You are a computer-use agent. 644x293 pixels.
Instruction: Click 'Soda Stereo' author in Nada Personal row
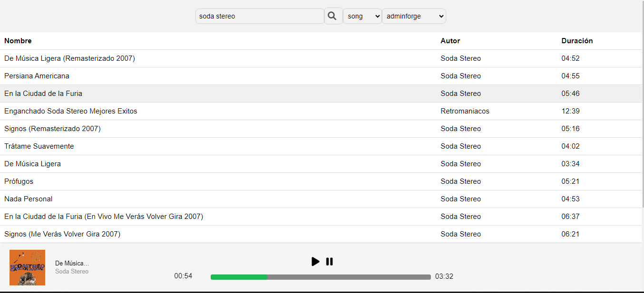[460, 199]
